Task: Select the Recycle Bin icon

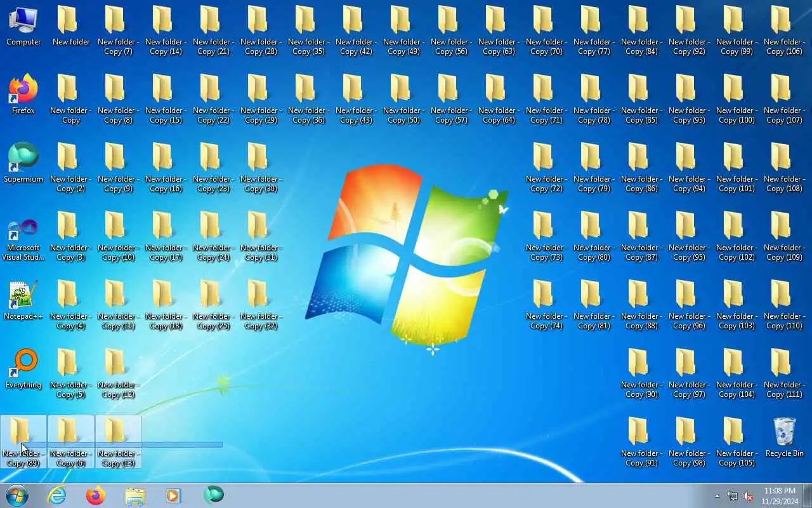Action: point(785,438)
